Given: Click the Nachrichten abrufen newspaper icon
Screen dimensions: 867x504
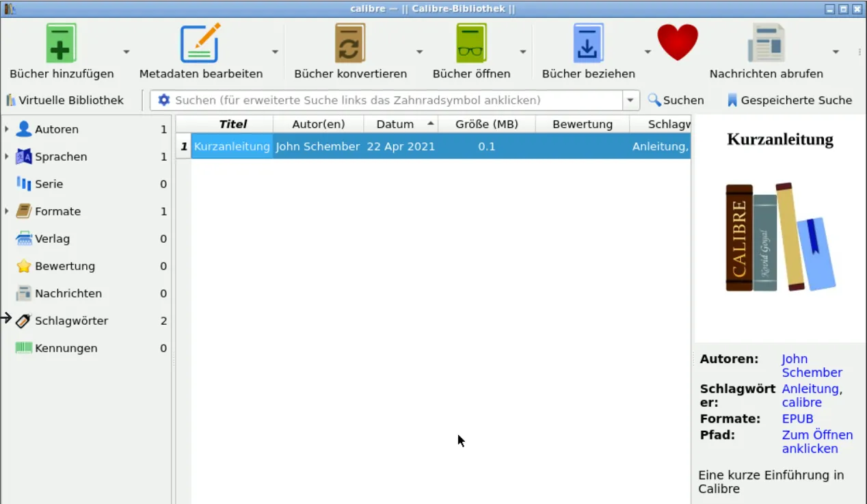Looking at the screenshot, I should point(766,43).
